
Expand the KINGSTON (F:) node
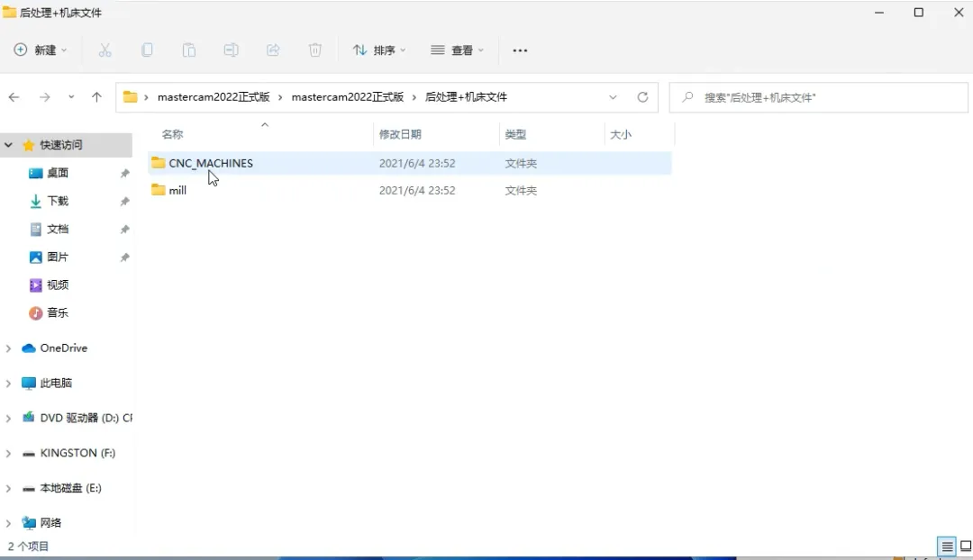pyautogui.click(x=9, y=454)
